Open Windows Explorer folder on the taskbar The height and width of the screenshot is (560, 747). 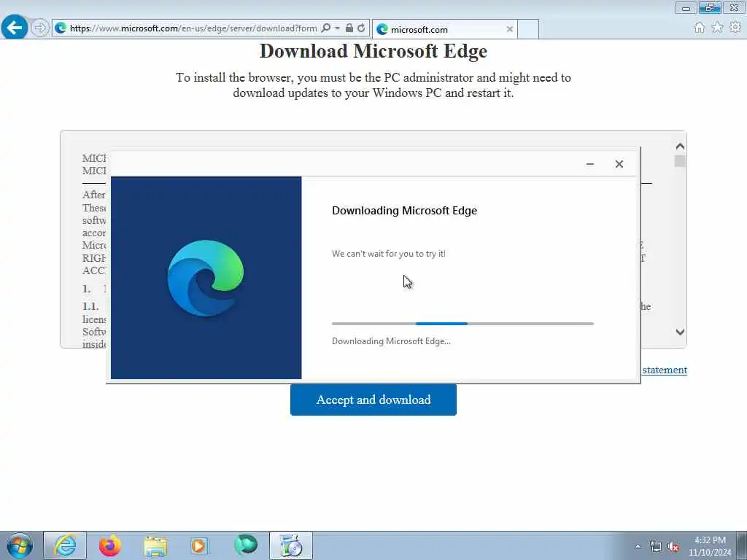[x=155, y=545]
